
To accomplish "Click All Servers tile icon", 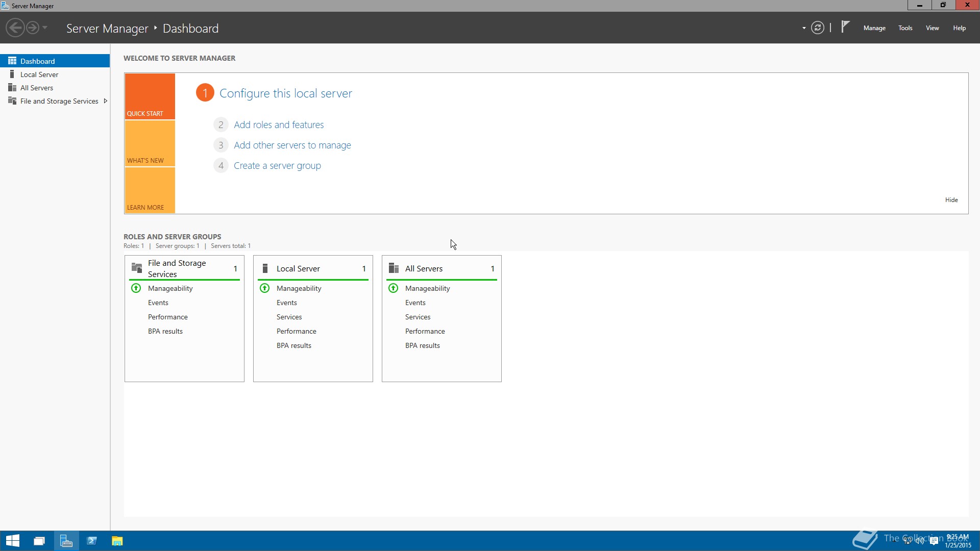I will click(x=394, y=268).
